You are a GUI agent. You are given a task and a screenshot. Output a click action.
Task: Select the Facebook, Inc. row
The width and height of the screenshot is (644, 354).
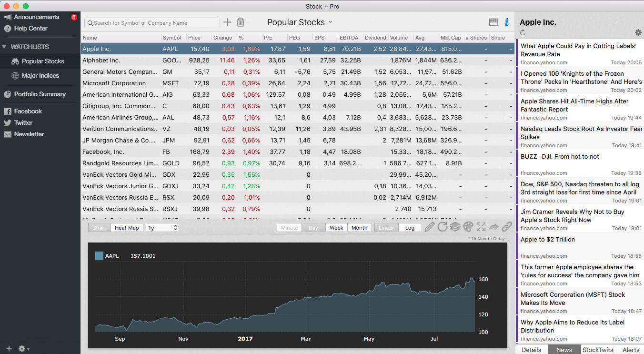298,152
